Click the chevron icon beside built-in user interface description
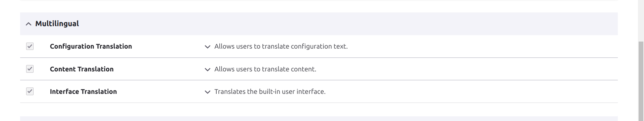The width and height of the screenshot is (644, 121). click(208, 92)
